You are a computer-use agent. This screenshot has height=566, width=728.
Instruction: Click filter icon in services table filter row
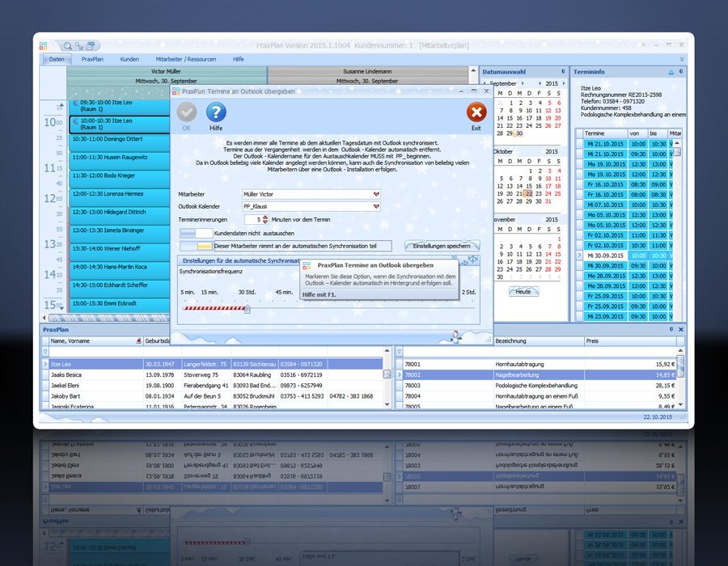click(400, 352)
